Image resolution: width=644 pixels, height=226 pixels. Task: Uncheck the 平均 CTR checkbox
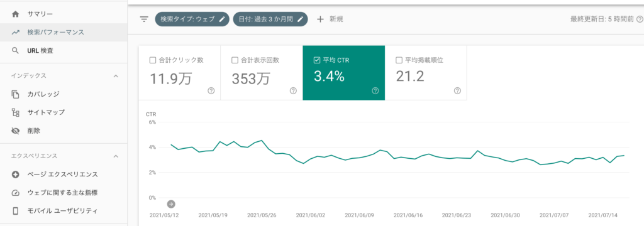point(317,60)
